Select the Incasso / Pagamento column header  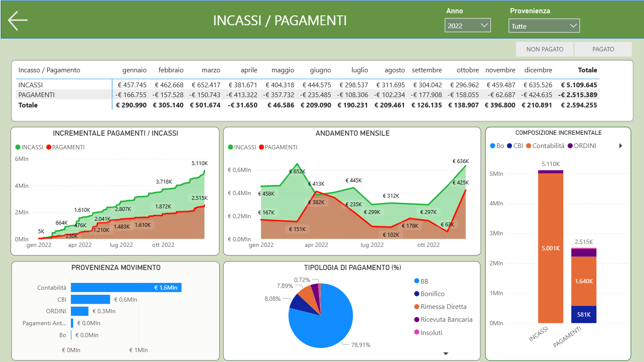pyautogui.click(x=49, y=70)
